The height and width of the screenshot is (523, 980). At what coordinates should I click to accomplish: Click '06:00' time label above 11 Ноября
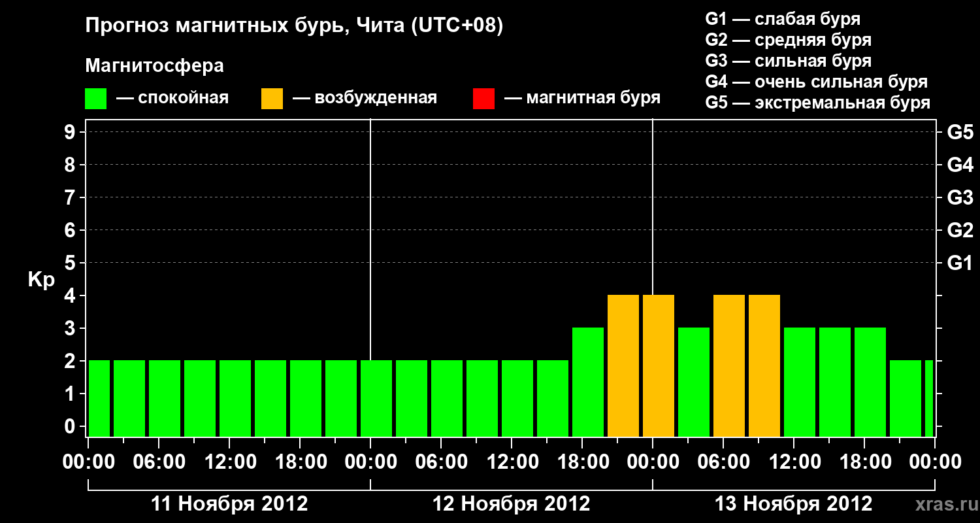pyautogui.click(x=159, y=462)
